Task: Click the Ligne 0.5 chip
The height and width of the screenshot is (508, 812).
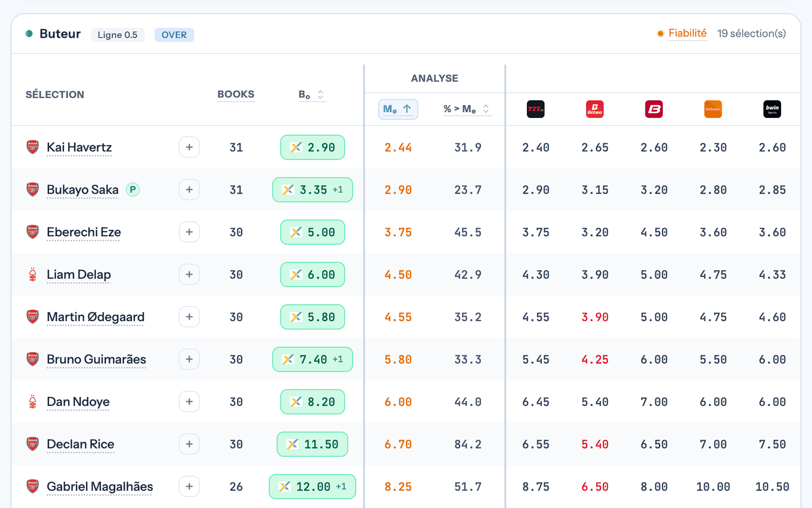Action: (x=118, y=35)
